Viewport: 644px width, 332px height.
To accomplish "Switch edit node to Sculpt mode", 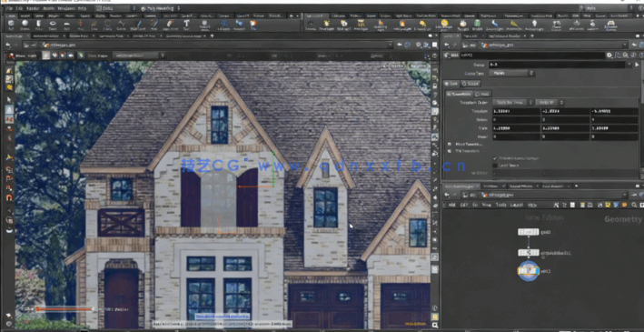I will (x=471, y=84).
